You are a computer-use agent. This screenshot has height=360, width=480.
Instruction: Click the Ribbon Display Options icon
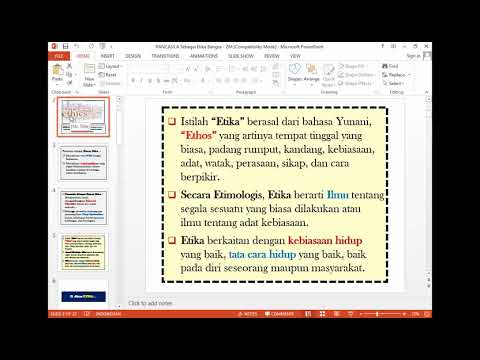point(393,46)
